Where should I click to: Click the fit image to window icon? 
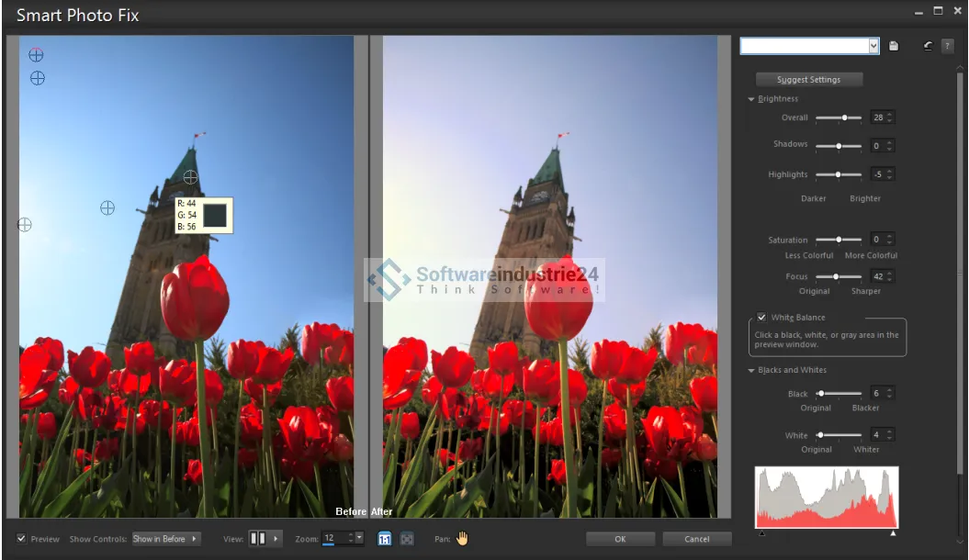(407, 539)
